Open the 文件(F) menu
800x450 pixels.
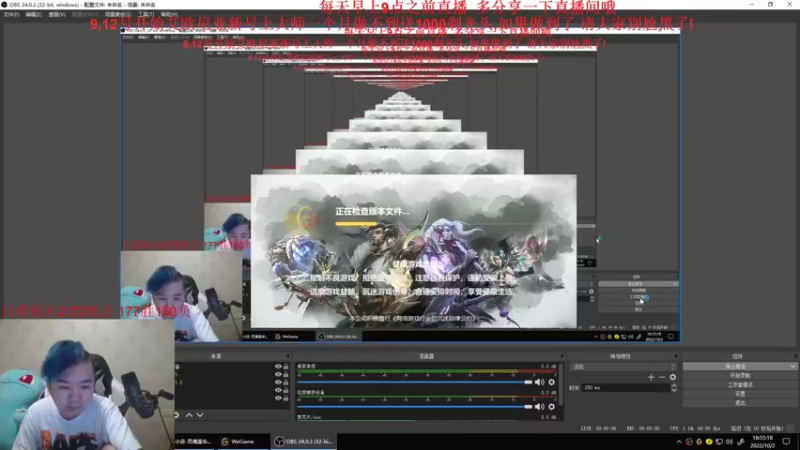pyautogui.click(x=11, y=15)
